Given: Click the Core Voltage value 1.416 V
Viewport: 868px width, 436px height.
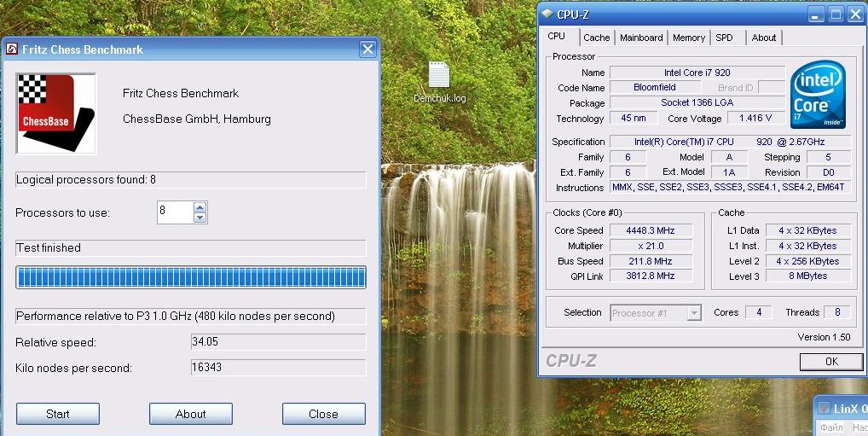Looking at the screenshot, I should [755, 118].
